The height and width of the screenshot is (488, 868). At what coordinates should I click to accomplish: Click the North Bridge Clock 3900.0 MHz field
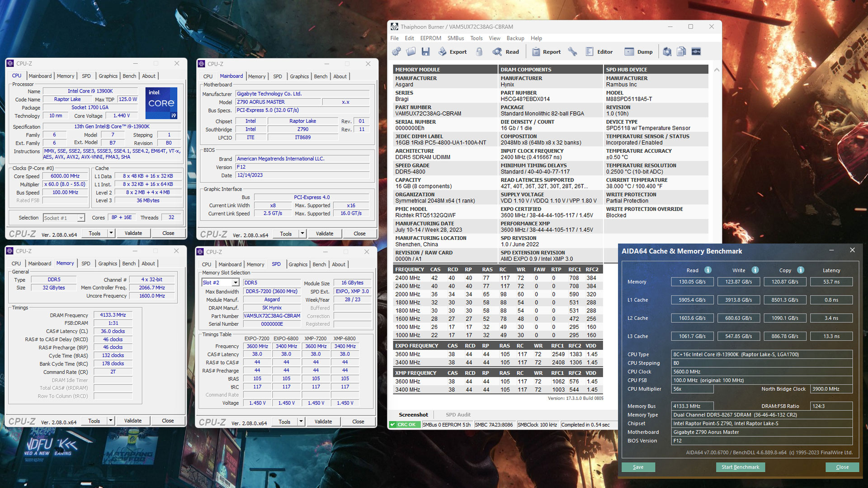point(831,389)
